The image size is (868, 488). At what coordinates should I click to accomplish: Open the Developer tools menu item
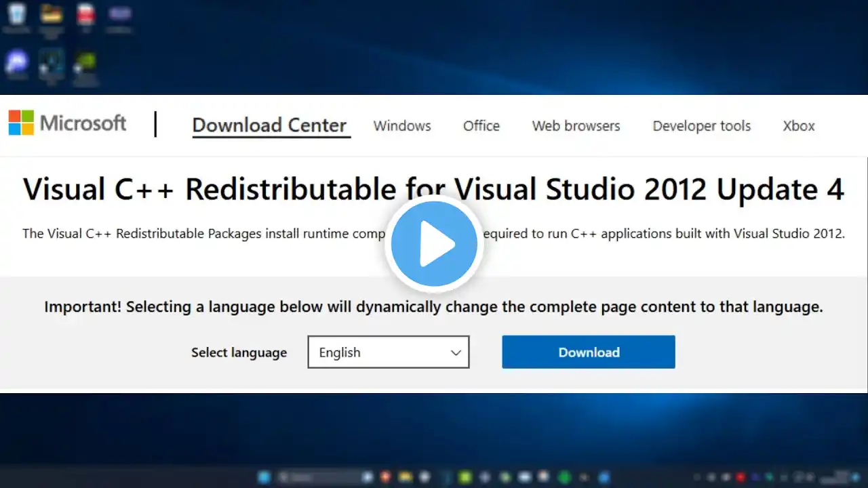[701, 126]
